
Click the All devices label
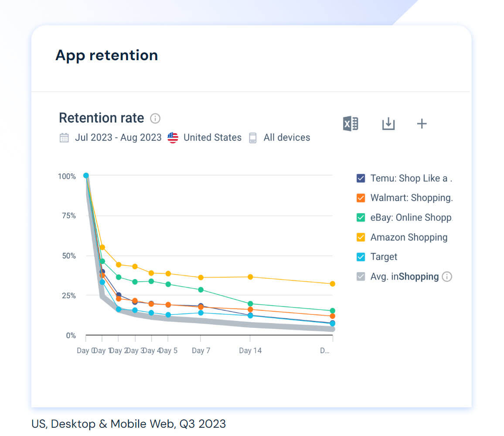[x=287, y=138]
